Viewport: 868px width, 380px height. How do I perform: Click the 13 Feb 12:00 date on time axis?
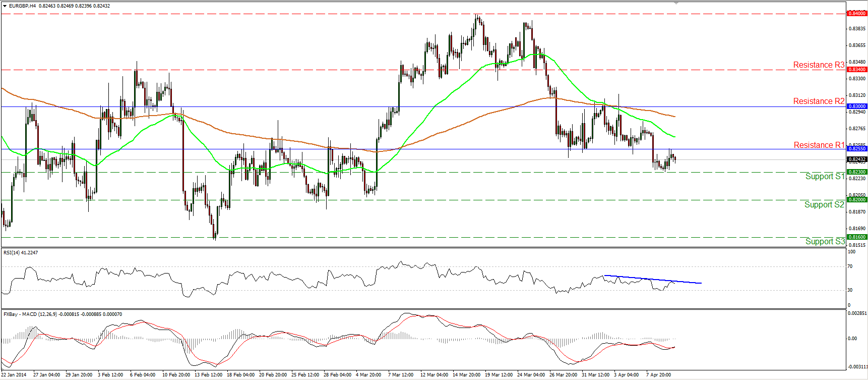pyautogui.click(x=208, y=375)
